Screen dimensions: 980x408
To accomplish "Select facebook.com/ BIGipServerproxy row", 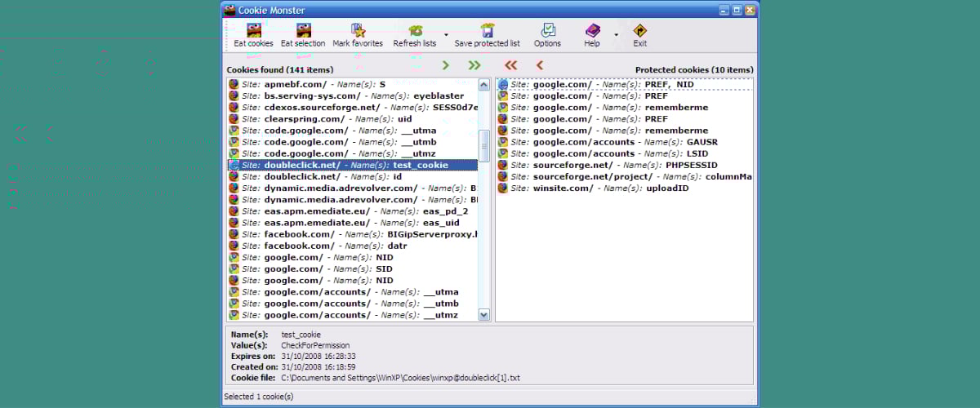I will (x=352, y=234).
